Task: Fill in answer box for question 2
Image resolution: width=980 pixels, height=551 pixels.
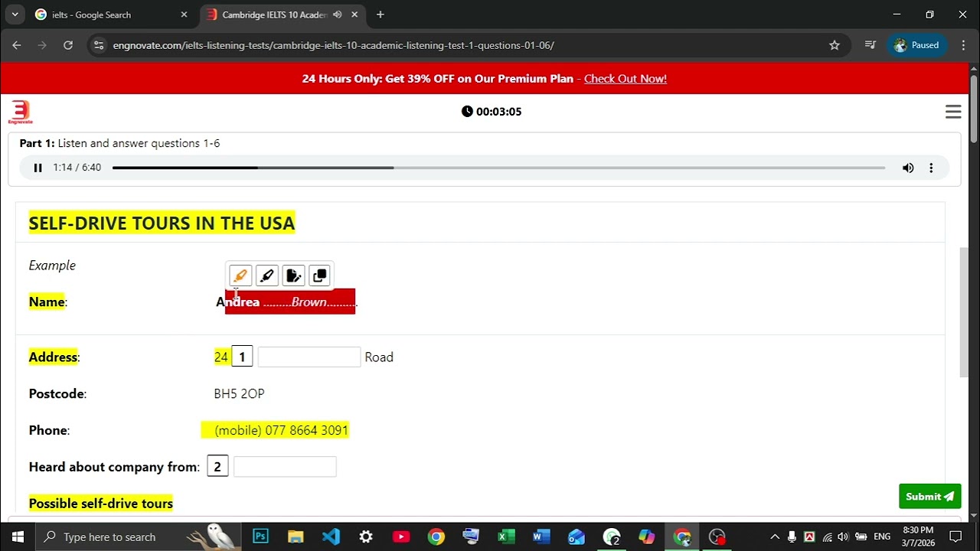Action: (285, 467)
